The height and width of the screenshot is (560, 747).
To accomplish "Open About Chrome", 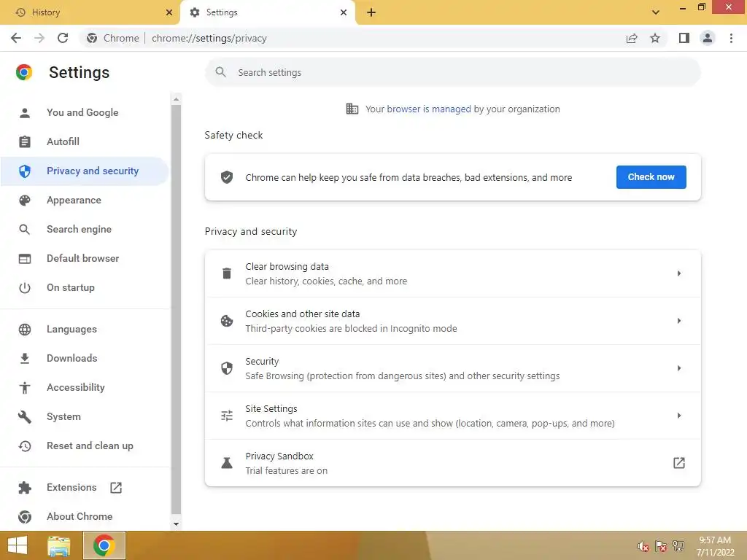I will [85, 517].
